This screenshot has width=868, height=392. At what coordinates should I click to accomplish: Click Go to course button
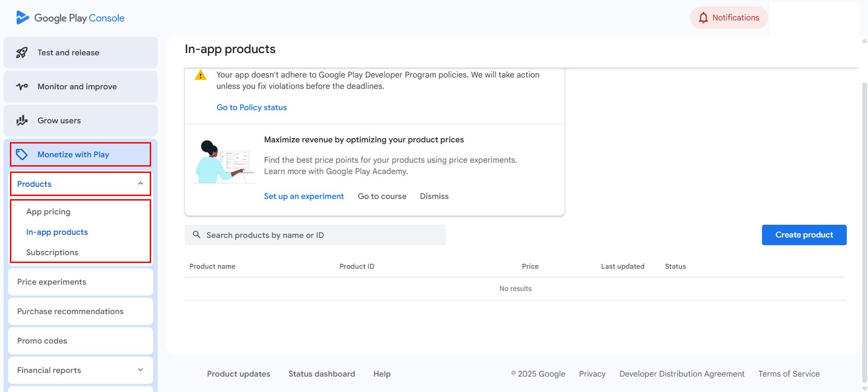(382, 196)
